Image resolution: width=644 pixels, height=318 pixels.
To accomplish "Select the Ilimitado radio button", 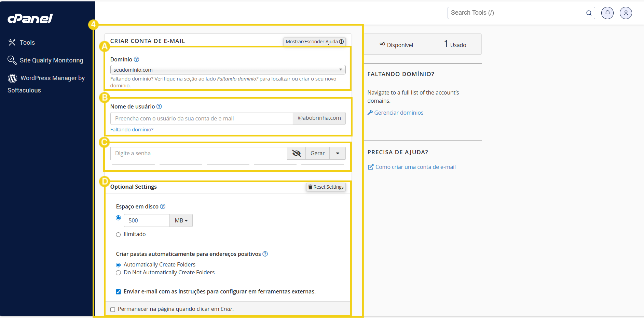I will (x=119, y=234).
